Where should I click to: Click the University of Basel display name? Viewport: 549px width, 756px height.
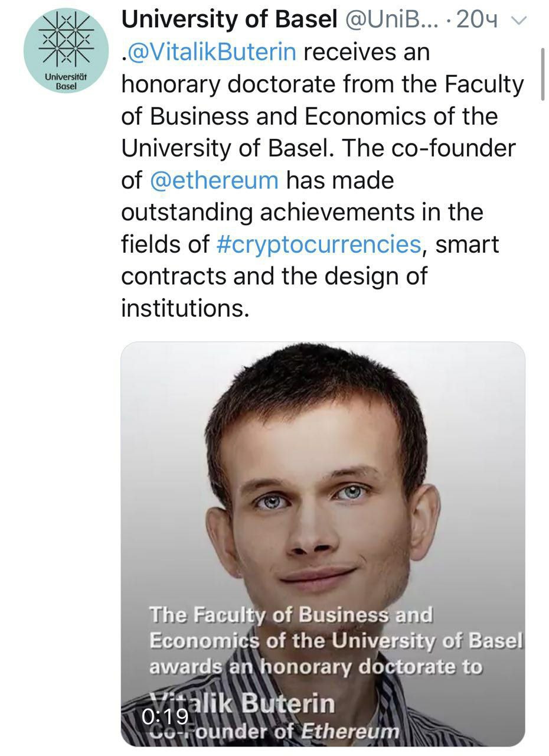[x=229, y=20]
